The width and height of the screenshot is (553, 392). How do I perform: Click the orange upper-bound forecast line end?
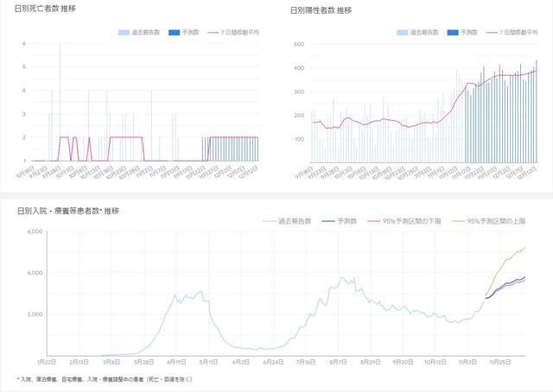(524, 248)
